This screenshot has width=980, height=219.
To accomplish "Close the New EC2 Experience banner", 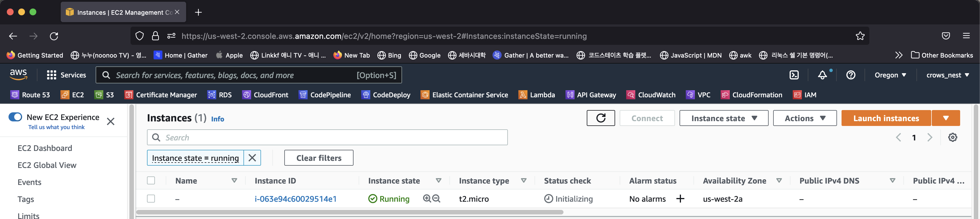I will (x=110, y=121).
